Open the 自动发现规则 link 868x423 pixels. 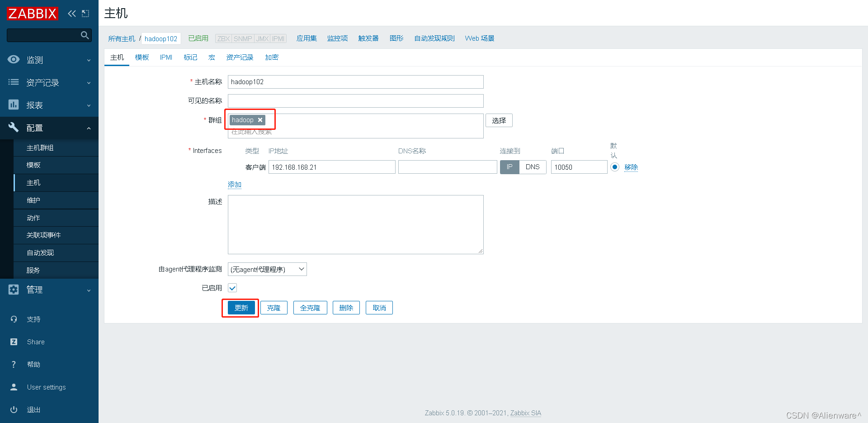[x=434, y=38]
